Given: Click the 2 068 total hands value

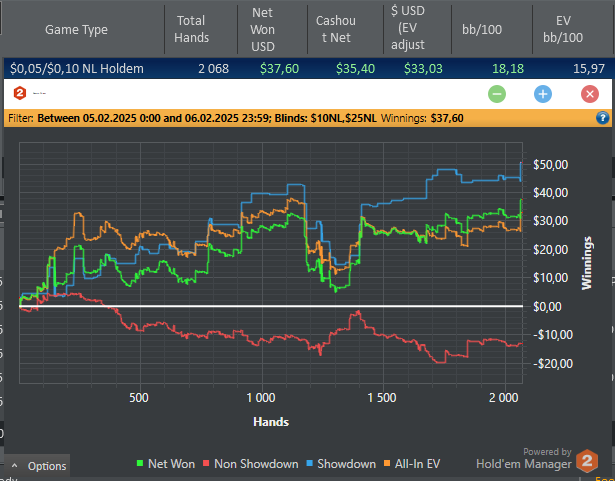Looking at the screenshot, I should tap(213, 69).
